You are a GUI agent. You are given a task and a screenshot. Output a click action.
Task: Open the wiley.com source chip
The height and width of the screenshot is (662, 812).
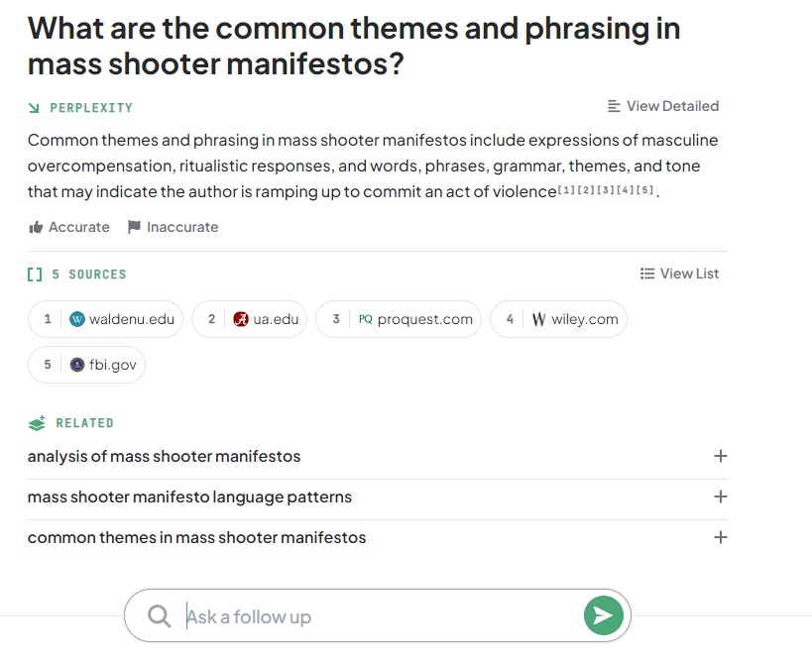(558, 319)
